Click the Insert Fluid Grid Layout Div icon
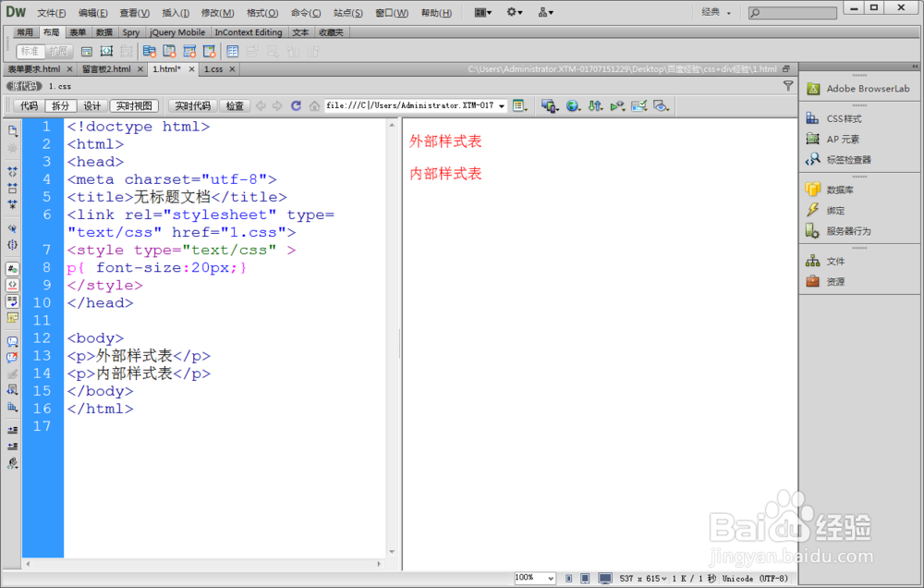The height and width of the screenshot is (588, 924). [106, 51]
